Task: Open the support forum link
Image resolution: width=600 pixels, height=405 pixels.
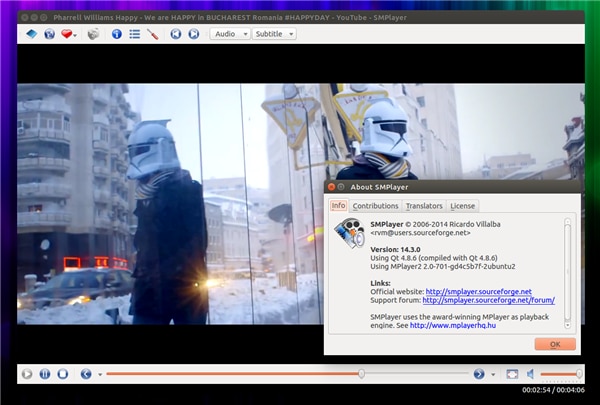Action: pos(488,300)
